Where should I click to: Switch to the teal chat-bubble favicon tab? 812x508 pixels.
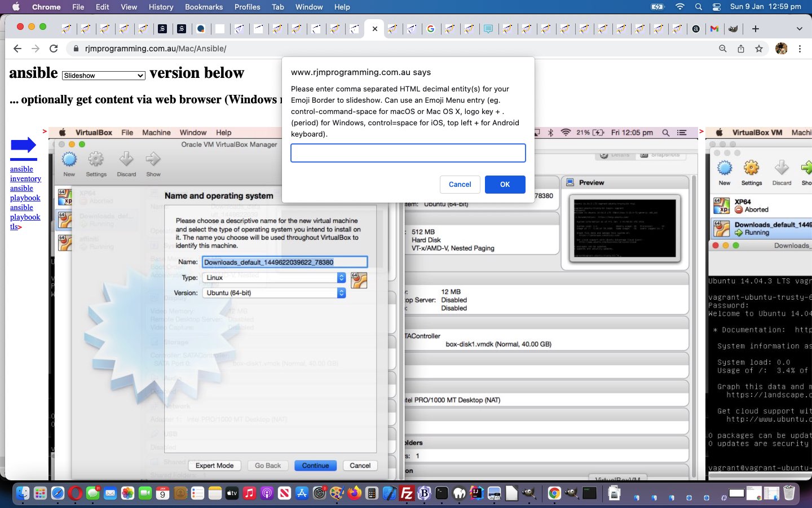[488, 29]
